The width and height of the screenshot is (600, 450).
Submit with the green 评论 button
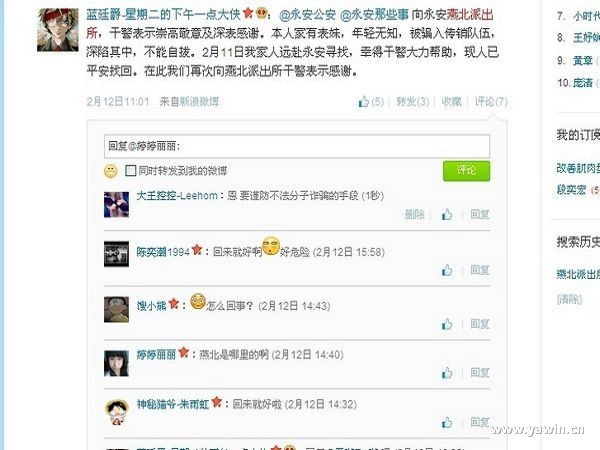(x=466, y=171)
